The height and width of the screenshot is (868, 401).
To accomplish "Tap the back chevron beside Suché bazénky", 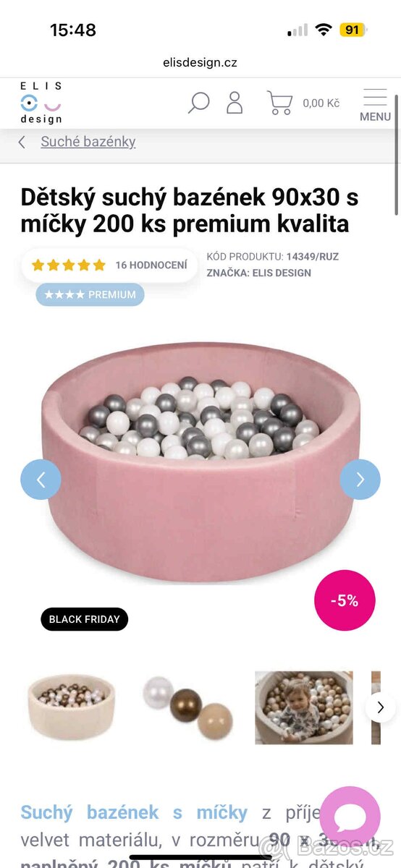I will 22,142.
